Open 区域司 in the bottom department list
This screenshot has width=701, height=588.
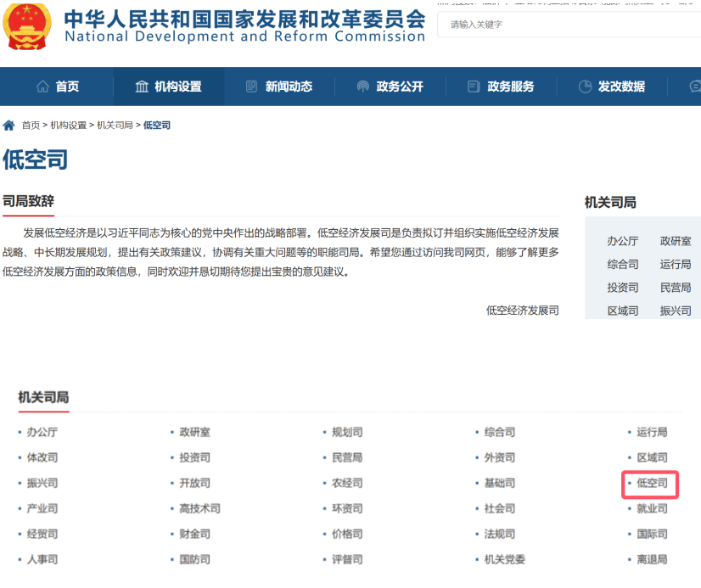pos(652,457)
